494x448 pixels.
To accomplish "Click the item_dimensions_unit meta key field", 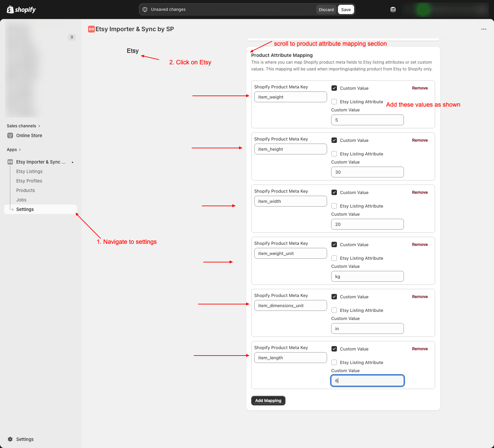I will click(290, 305).
